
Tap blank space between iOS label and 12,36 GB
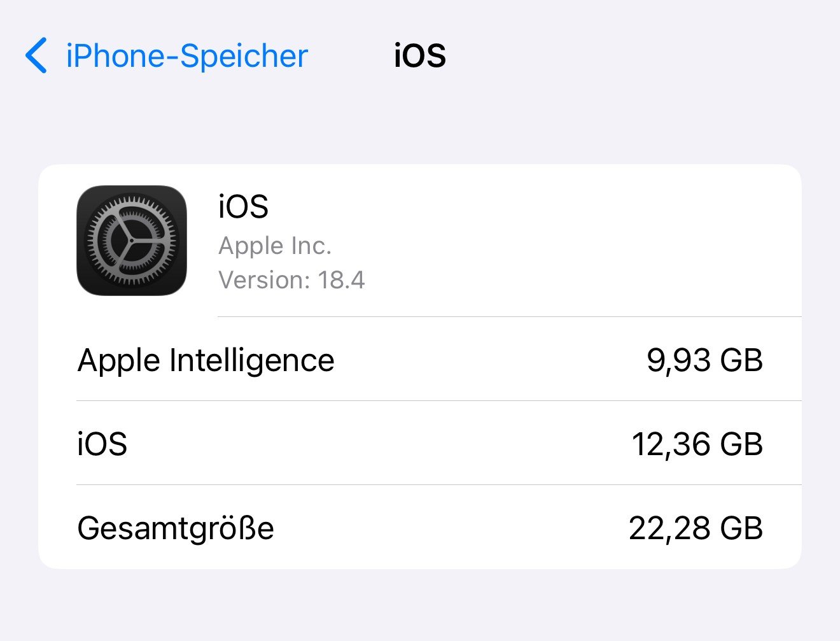click(382, 444)
